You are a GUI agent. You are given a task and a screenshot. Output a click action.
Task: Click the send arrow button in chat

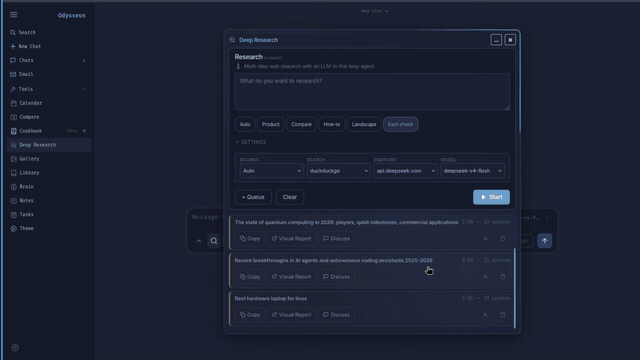[544, 241]
